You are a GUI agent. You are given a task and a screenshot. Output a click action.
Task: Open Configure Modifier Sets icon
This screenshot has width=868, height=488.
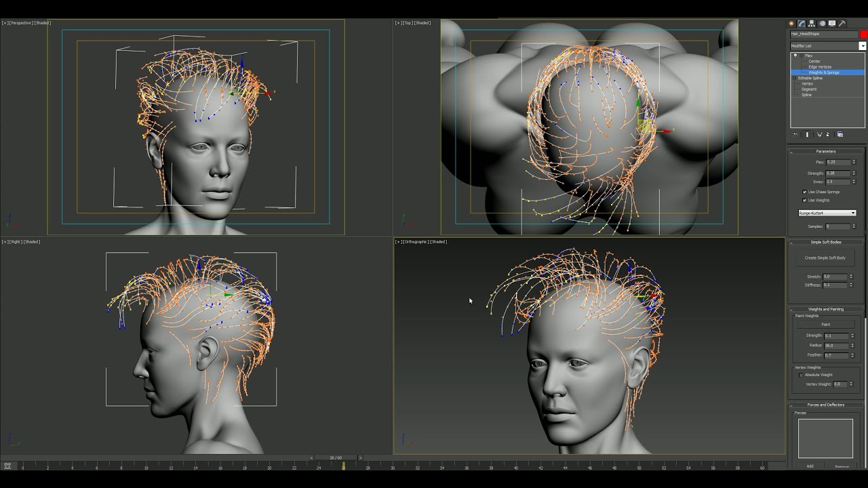pos(840,134)
